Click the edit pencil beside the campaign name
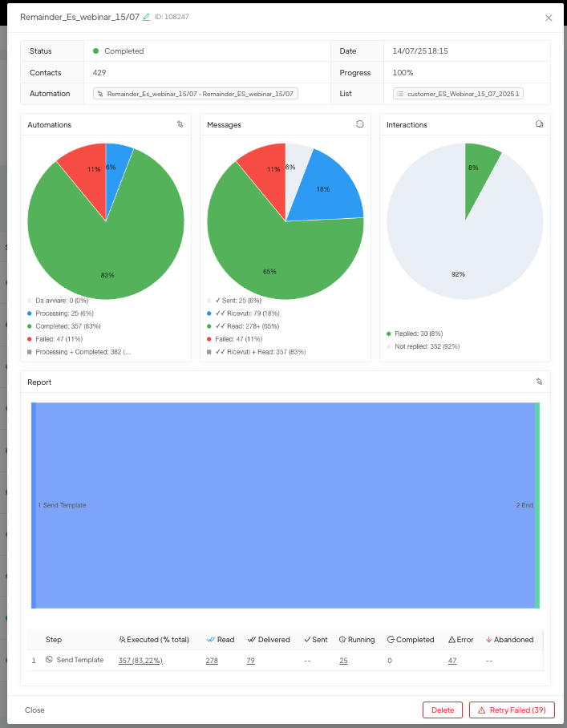The width and height of the screenshot is (567, 728). coord(146,17)
